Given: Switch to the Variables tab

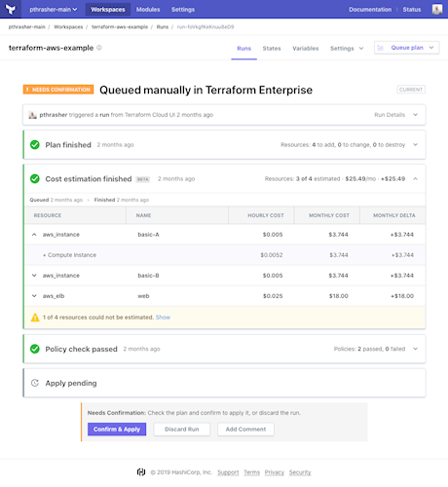Looking at the screenshot, I should [306, 49].
